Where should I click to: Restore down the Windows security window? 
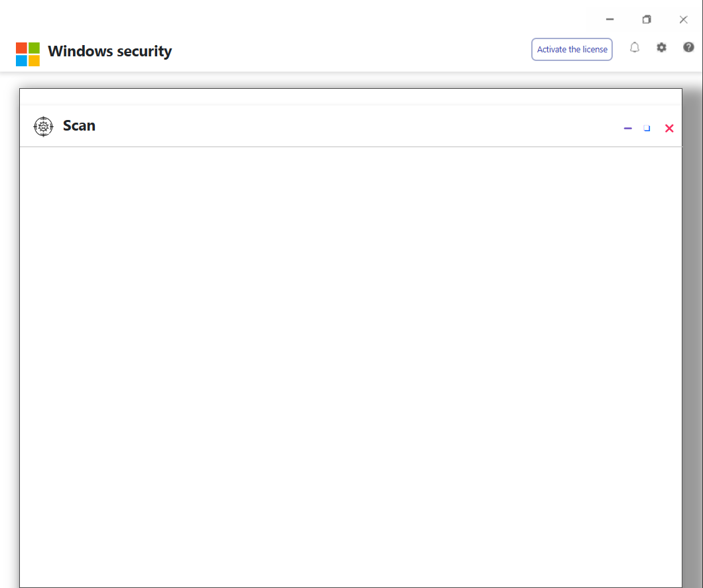coord(647,20)
